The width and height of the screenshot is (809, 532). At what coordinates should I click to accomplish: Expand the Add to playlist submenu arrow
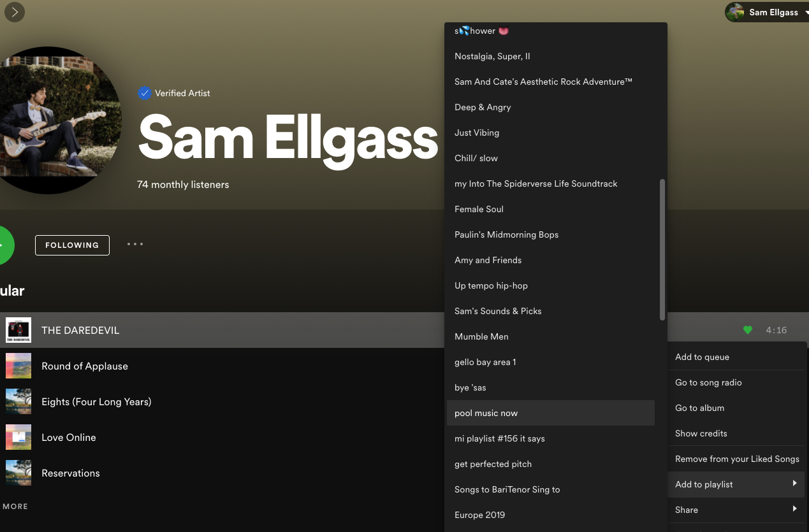coord(795,484)
